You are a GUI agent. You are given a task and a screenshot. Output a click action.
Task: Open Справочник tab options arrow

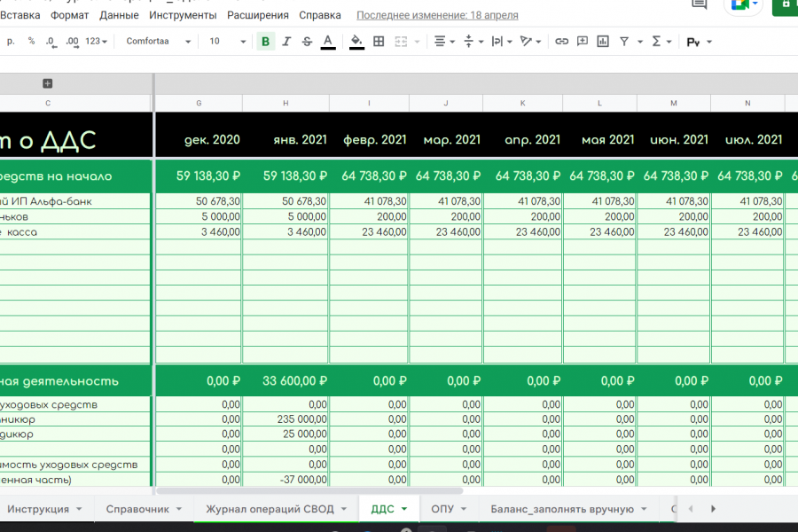[x=179, y=509]
